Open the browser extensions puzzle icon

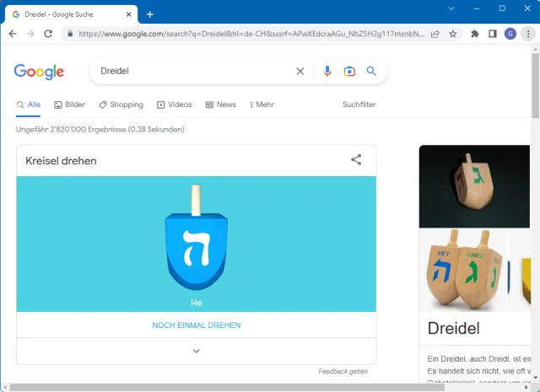[x=475, y=34]
